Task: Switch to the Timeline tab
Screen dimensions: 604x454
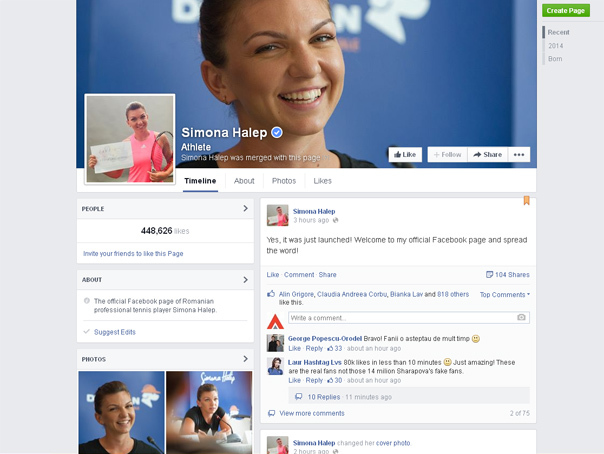Action: click(200, 181)
